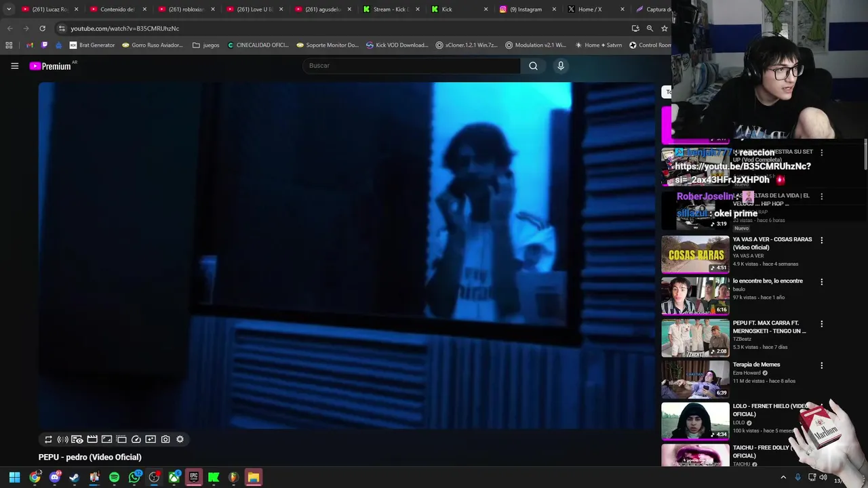
Task: Take a video screenshot with camera icon
Action: pos(165,439)
